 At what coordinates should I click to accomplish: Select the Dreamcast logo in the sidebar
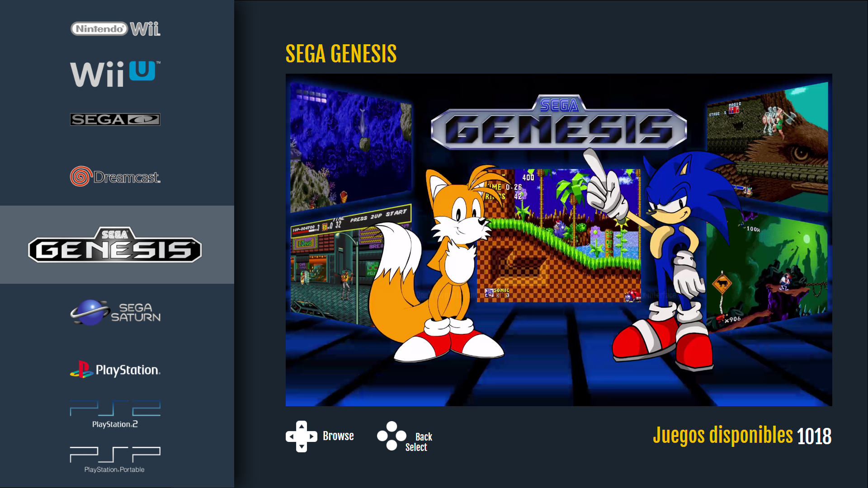(115, 176)
